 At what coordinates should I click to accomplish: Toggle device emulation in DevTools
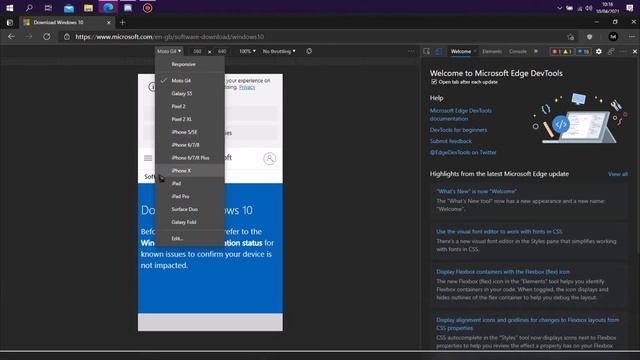[x=439, y=51]
